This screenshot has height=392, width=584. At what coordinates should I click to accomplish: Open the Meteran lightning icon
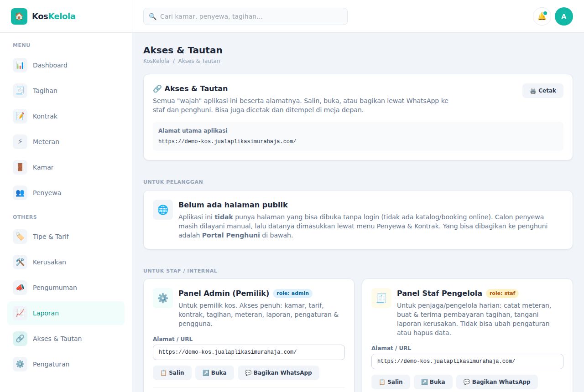(x=20, y=142)
